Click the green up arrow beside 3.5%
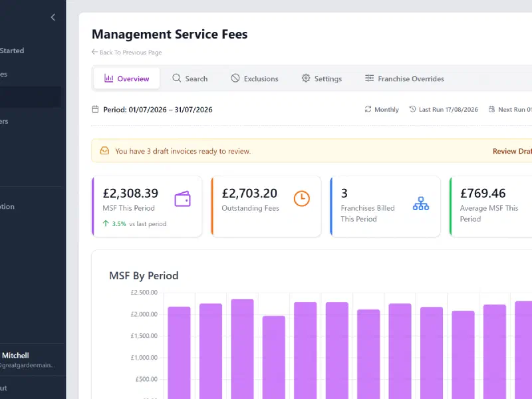 (x=106, y=223)
